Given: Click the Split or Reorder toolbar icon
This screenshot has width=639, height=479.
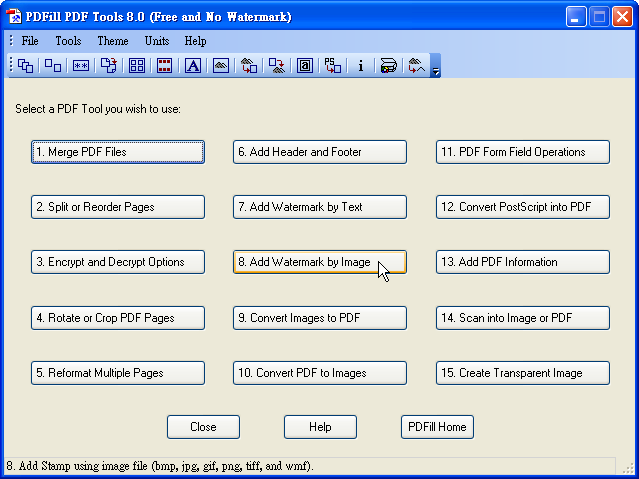Looking at the screenshot, I should [x=53, y=65].
